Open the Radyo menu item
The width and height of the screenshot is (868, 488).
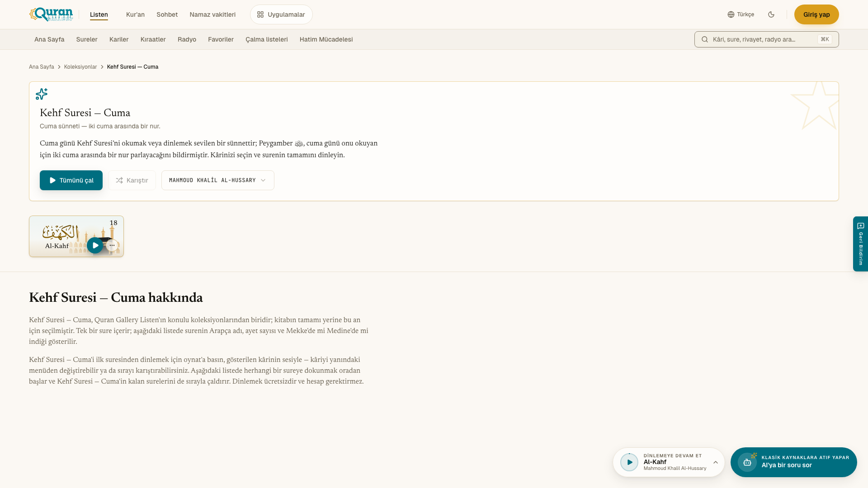tap(187, 39)
